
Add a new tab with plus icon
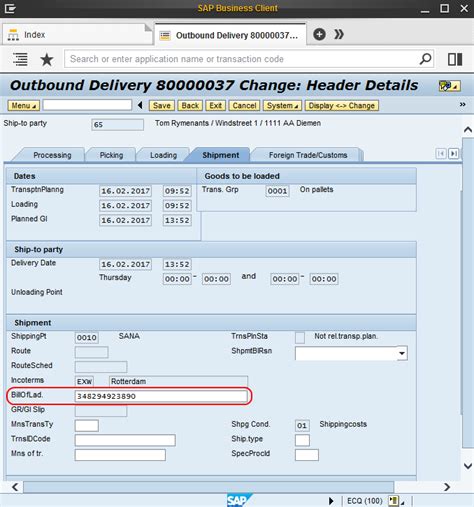pyautogui.click(x=319, y=34)
